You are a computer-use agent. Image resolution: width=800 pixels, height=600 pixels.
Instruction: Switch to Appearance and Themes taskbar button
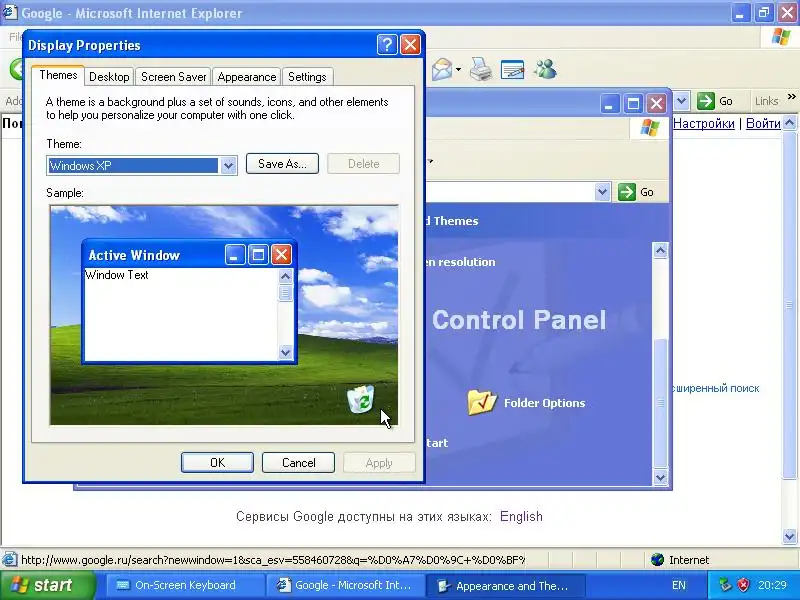pyautogui.click(x=505, y=586)
